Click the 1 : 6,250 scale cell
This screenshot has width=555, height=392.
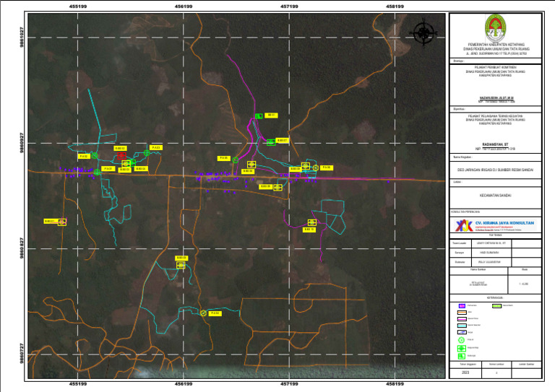click(525, 284)
